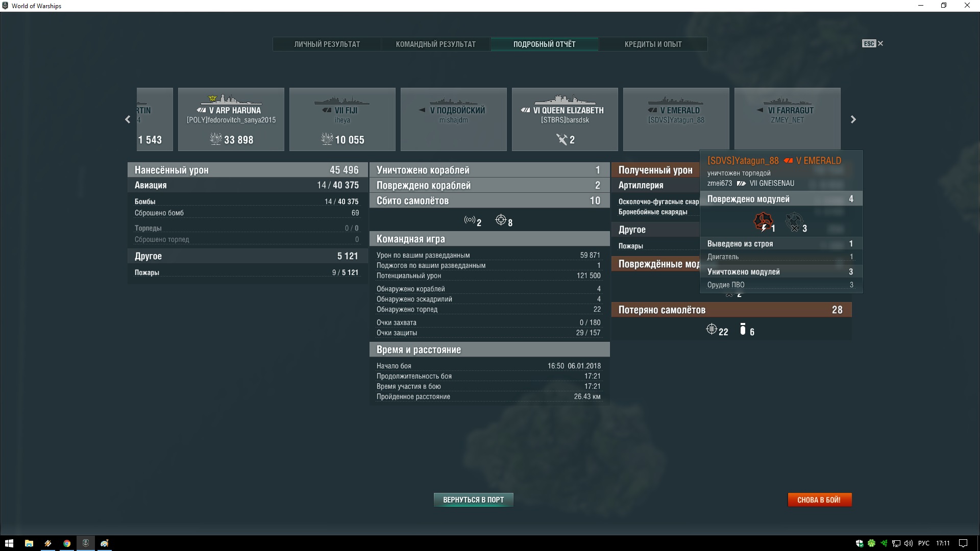Click Вернуться в порт button

[x=473, y=500]
